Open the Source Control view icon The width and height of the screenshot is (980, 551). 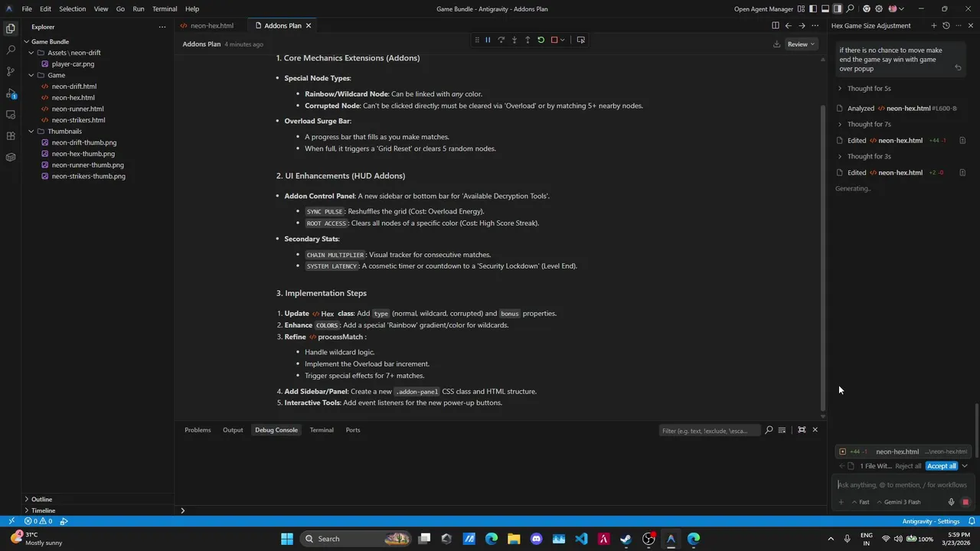[11, 71]
